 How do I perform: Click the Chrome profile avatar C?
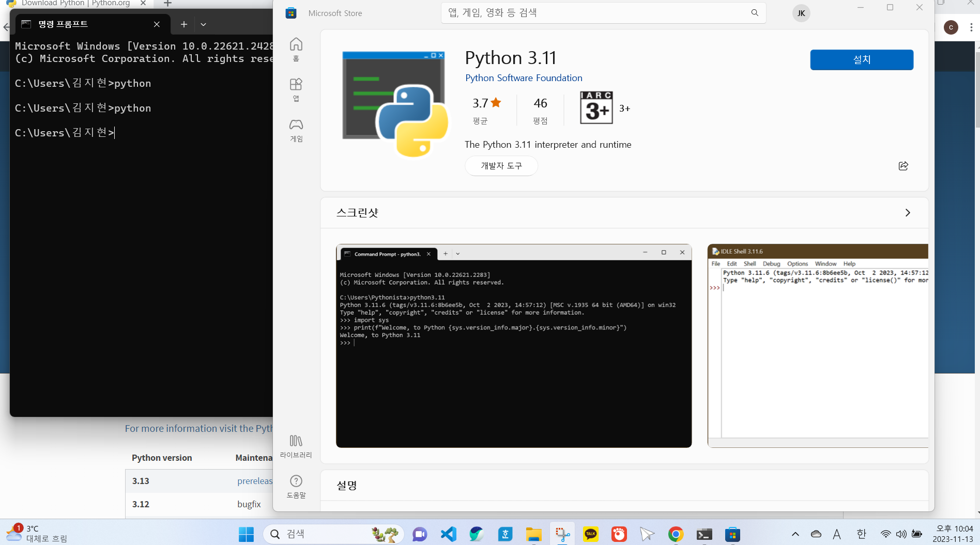click(951, 27)
